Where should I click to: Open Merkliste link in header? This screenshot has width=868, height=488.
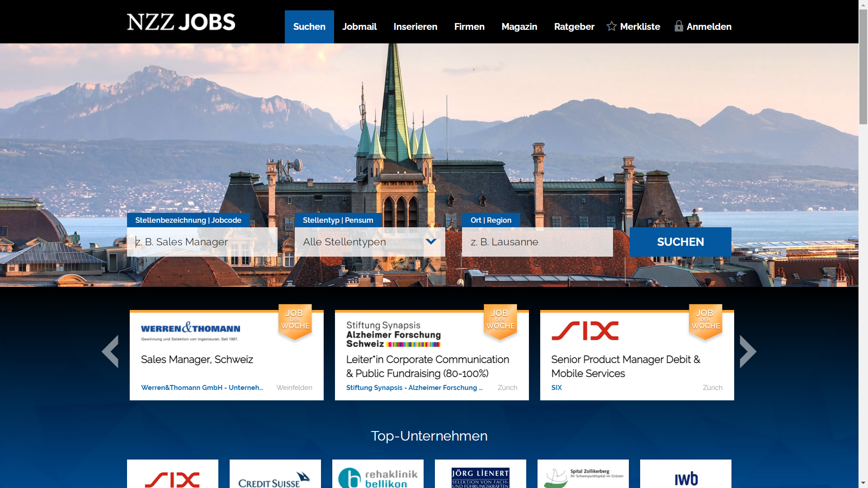pyautogui.click(x=640, y=27)
